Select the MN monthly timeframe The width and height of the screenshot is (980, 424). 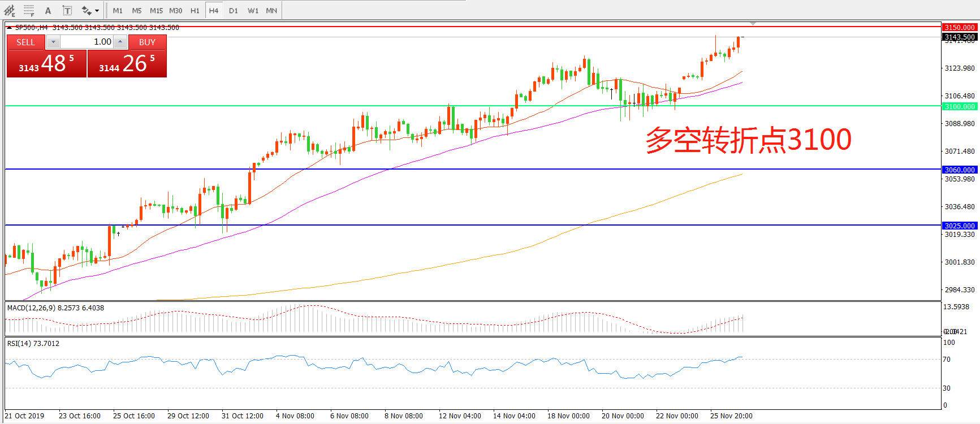click(271, 10)
